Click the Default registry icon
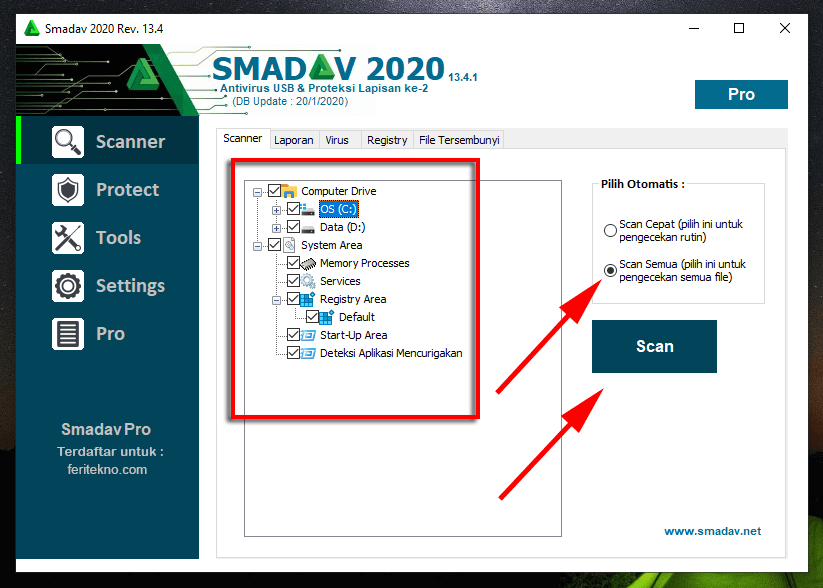Viewport: 823px width, 588px height. (326, 317)
